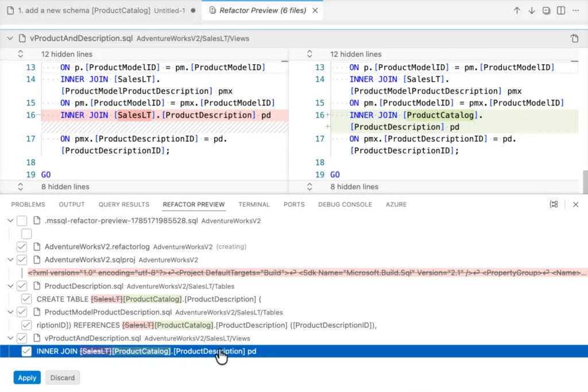The height and width of the screenshot is (392, 588).
Task: Uncheck ProductModelProductDescription.sql file checkbox
Action: coord(22,312)
